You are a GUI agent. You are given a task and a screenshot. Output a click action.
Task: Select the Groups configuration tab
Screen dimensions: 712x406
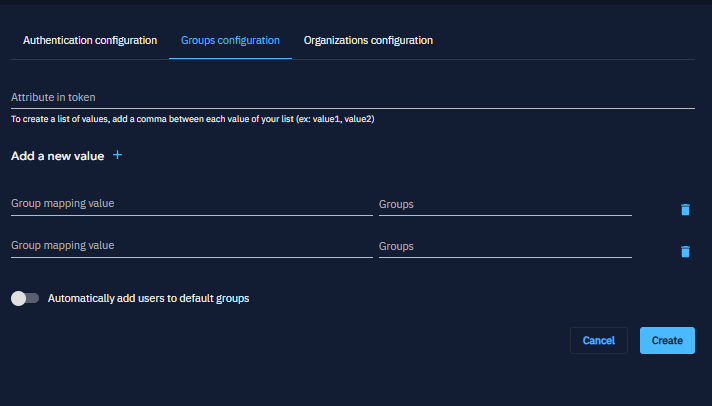(x=230, y=40)
